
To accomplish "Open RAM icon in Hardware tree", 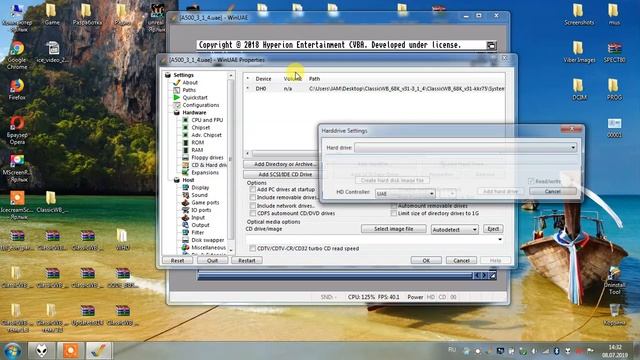I will (185, 150).
